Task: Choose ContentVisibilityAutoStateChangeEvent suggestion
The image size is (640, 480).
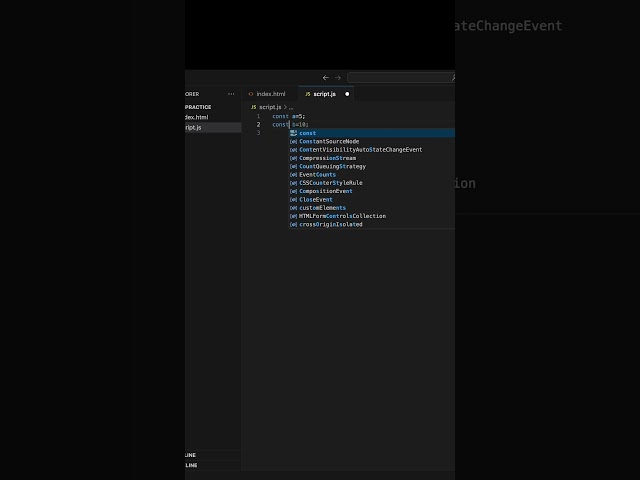Action: tap(372, 150)
